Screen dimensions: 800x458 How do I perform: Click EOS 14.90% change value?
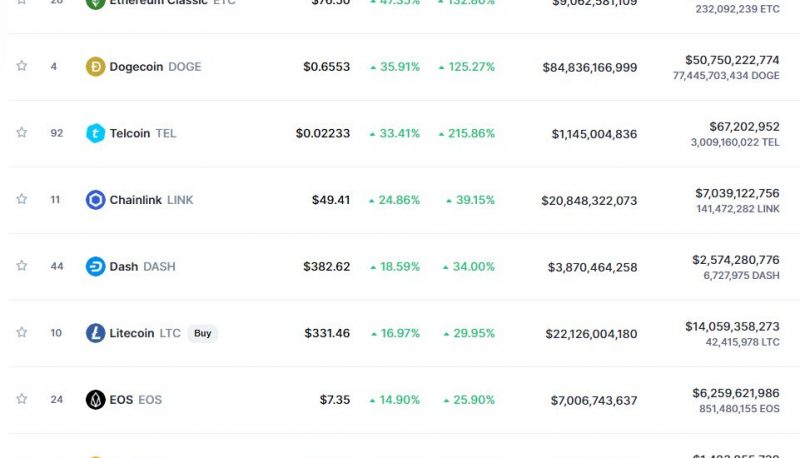399,400
